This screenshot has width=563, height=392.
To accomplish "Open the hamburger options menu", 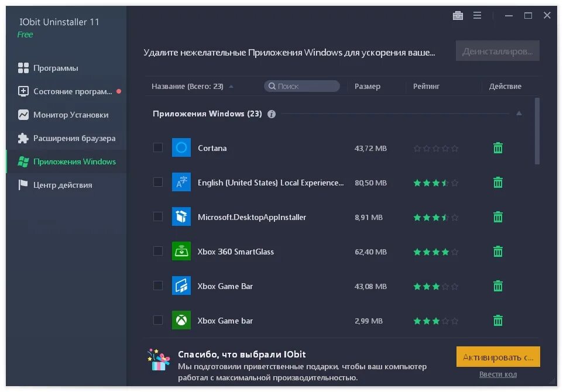I will (x=477, y=15).
